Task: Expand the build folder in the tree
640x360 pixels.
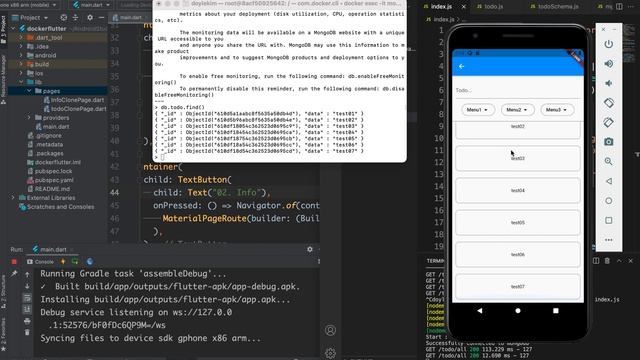Action: (21, 64)
